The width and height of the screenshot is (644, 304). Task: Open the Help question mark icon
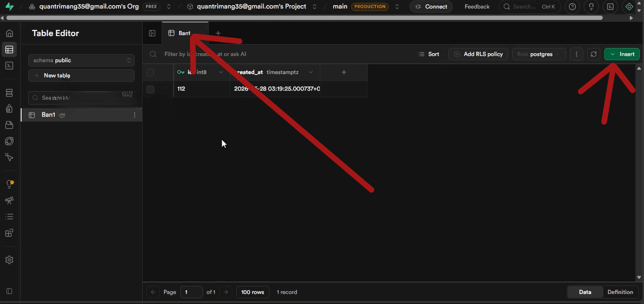click(x=572, y=7)
